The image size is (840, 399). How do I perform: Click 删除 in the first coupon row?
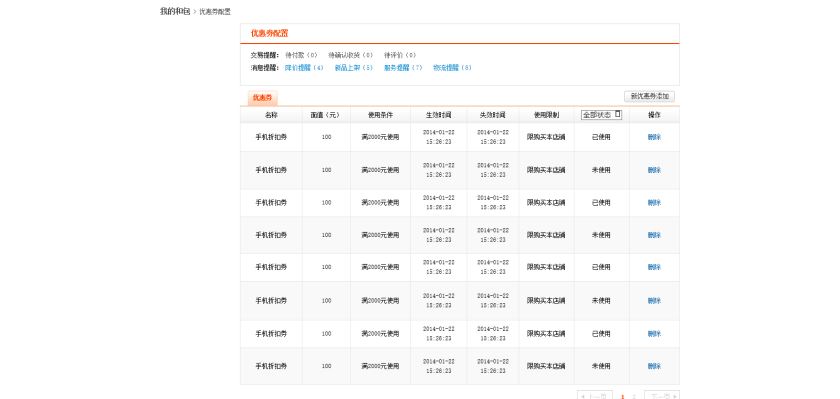[x=654, y=137]
